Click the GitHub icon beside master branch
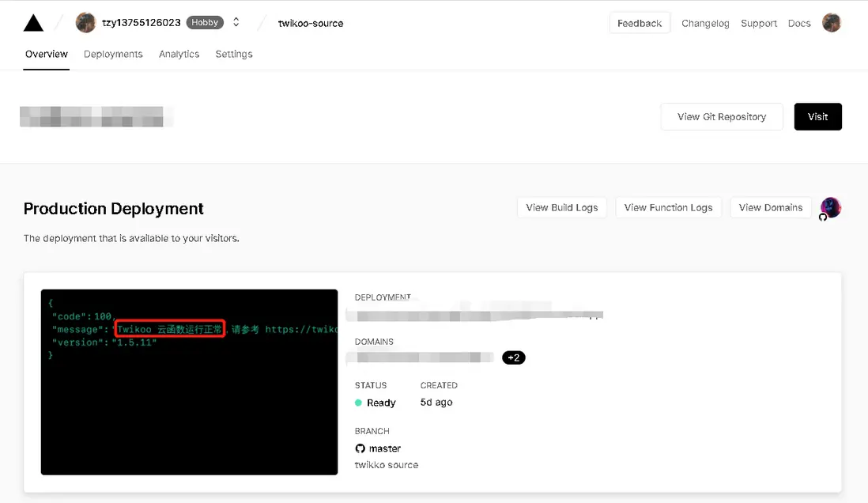This screenshot has height=503, width=868. pos(360,448)
